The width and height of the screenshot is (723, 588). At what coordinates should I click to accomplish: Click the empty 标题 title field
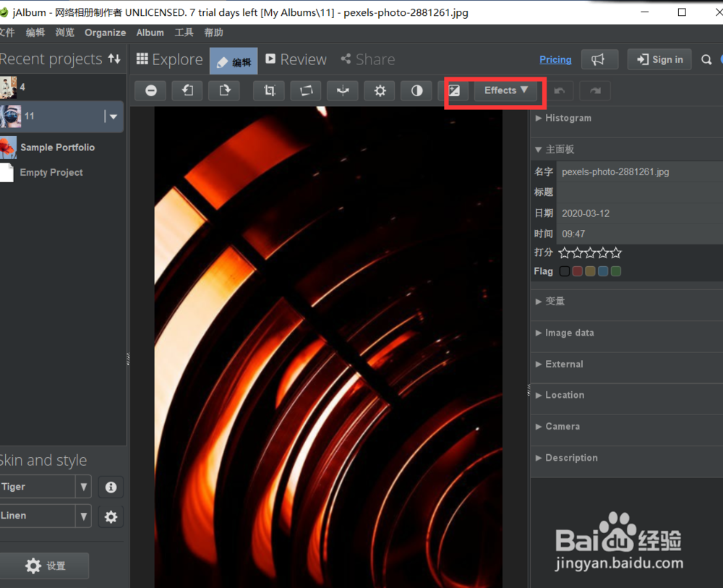[640, 192]
